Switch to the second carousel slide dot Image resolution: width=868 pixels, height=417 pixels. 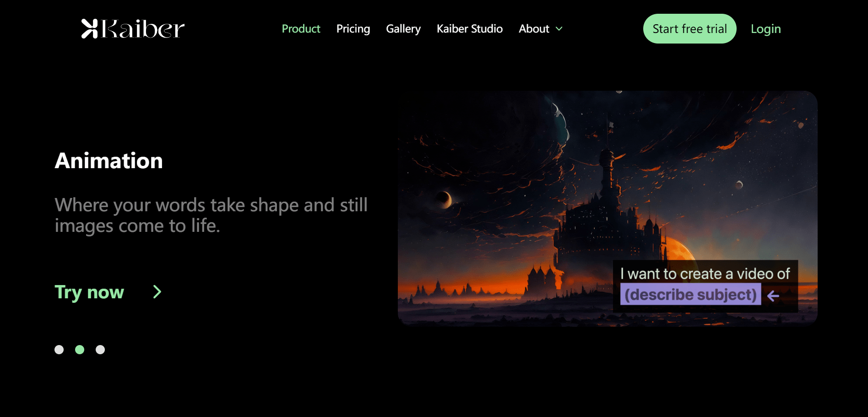(x=80, y=350)
